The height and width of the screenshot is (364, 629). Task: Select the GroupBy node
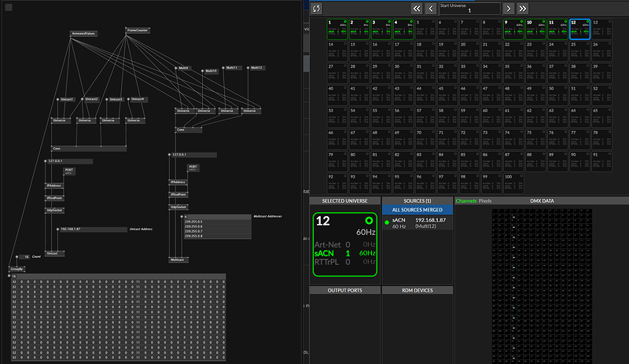click(x=17, y=269)
